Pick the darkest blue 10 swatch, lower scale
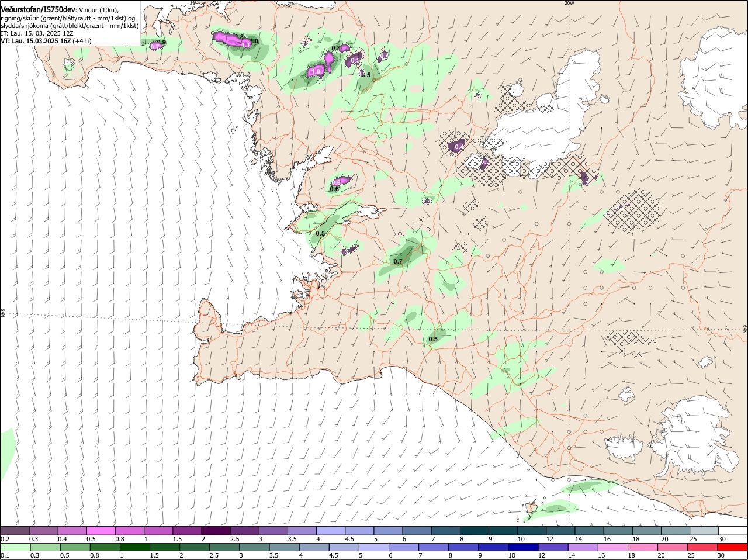Viewport: 748px width, 560px height. point(524,547)
